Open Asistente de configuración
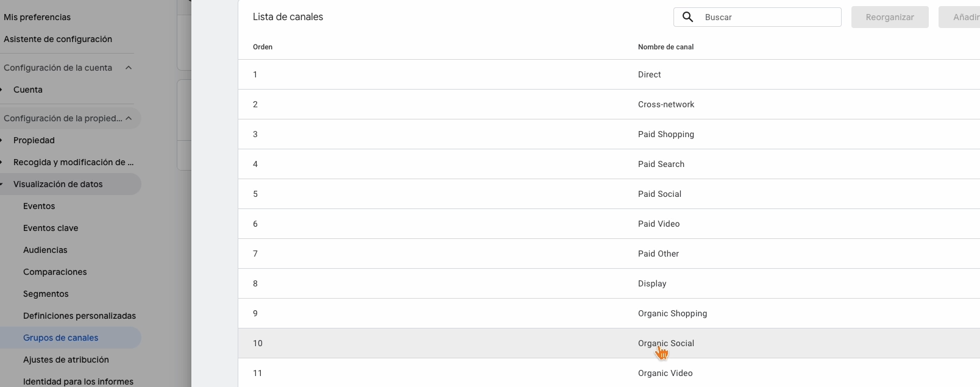 [58, 39]
